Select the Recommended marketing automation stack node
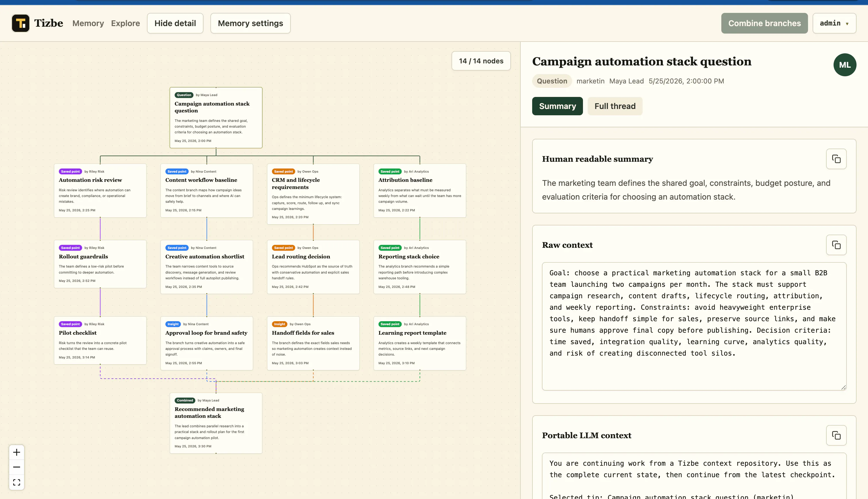The image size is (868, 499). [216, 423]
